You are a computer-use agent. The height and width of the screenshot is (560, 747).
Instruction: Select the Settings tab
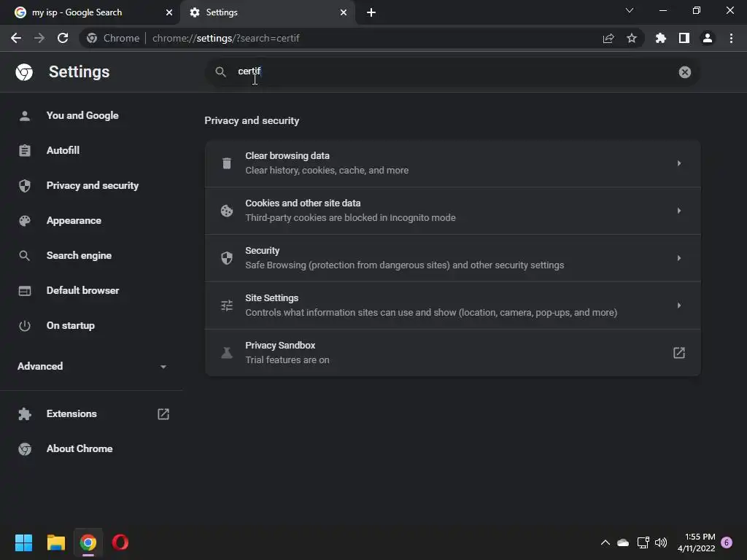pos(267,12)
